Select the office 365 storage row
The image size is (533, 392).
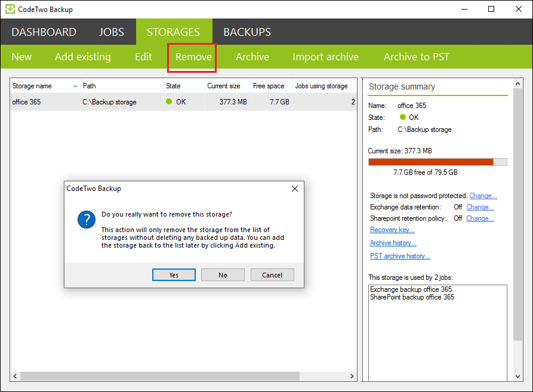coord(184,102)
